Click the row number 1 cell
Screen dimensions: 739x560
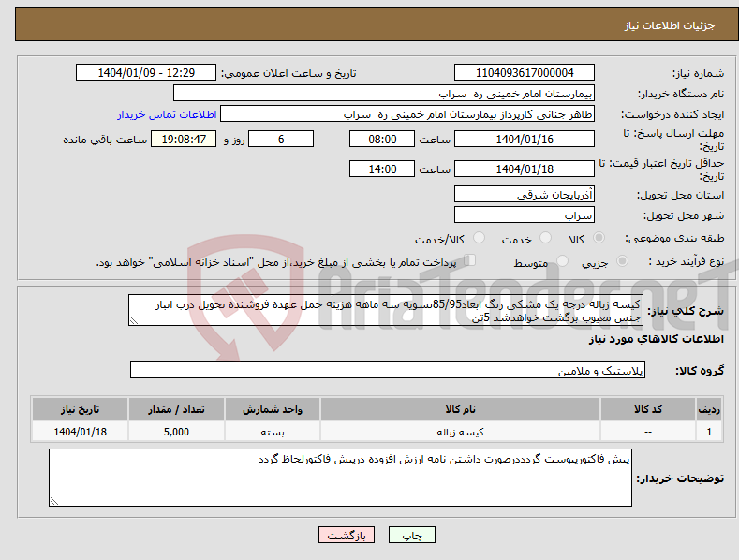(x=709, y=432)
